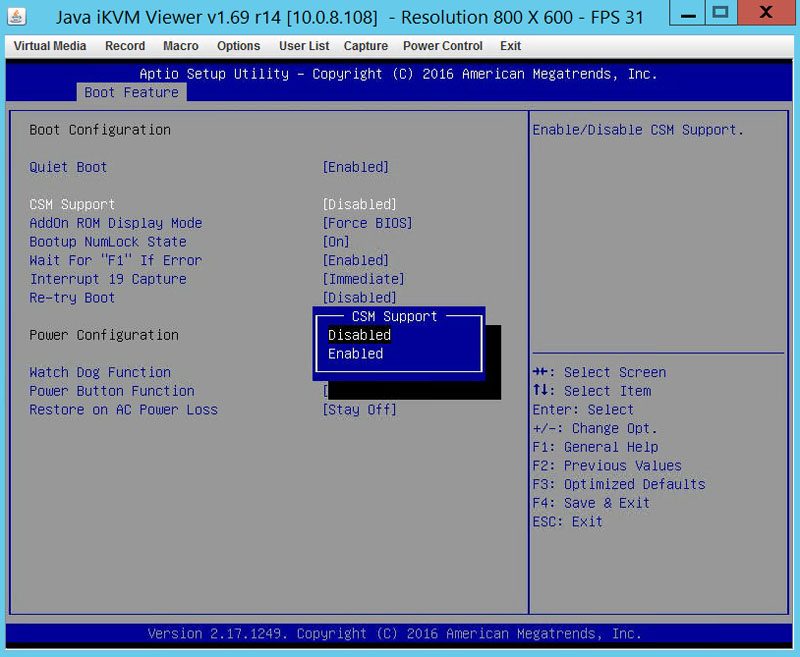
Task: Open the Virtual Media menu
Action: click(x=50, y=46)
